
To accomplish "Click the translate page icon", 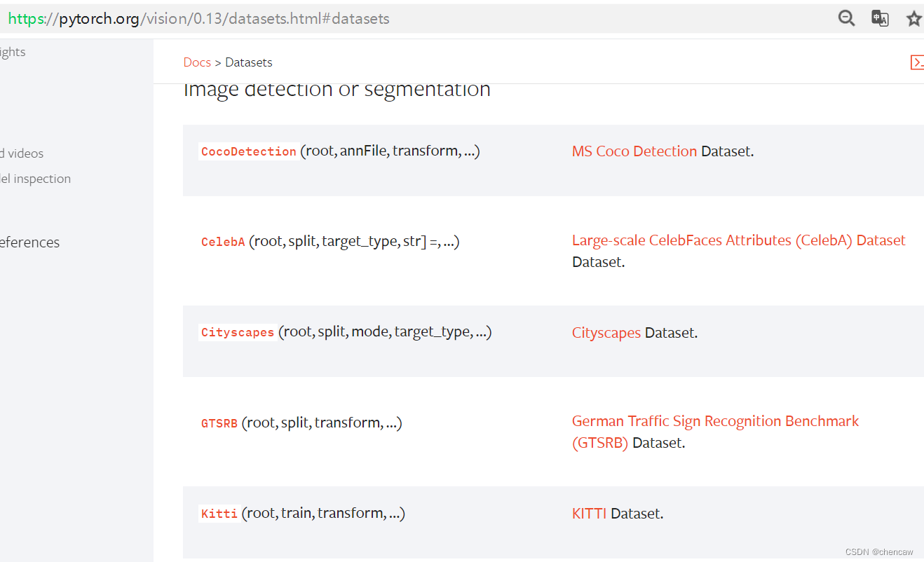I will pyautogui.click(x=880, y=19).
